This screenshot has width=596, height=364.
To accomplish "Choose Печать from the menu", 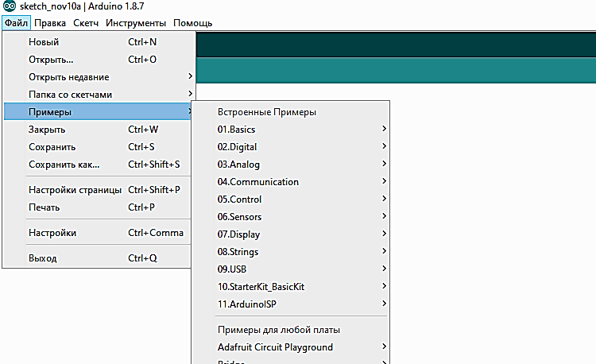I will (45, 207).
